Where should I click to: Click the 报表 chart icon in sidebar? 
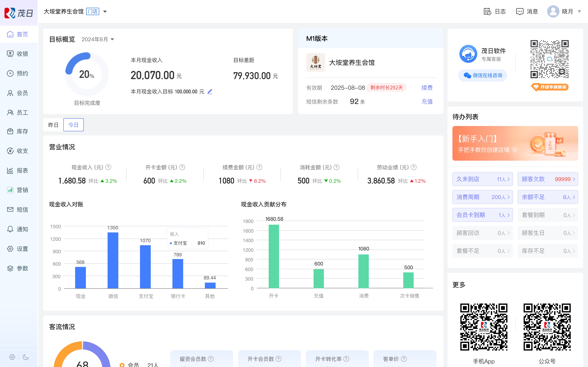10,170
